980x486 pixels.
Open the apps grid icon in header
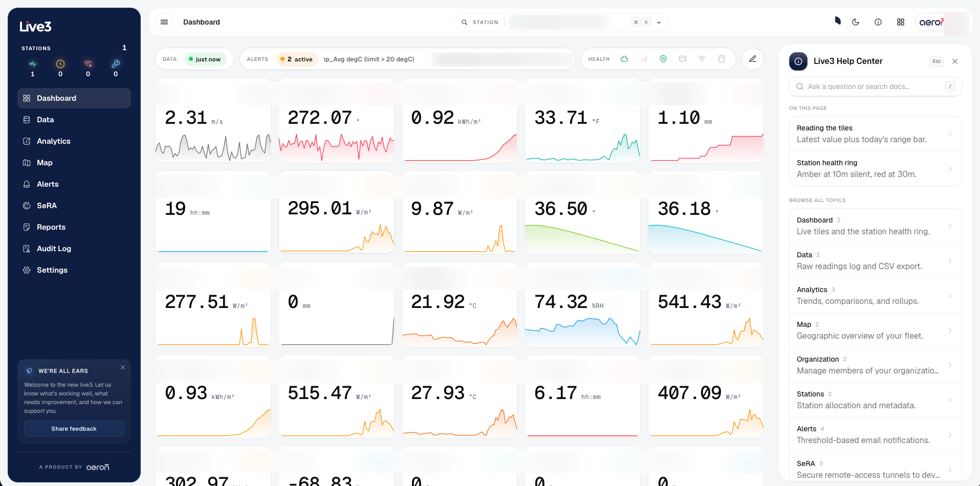click(x=901, y=22)
